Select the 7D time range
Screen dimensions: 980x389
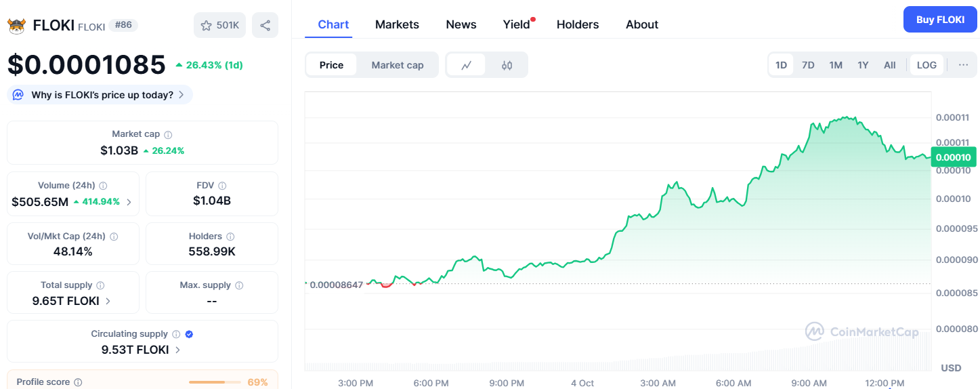click(808, 65)
